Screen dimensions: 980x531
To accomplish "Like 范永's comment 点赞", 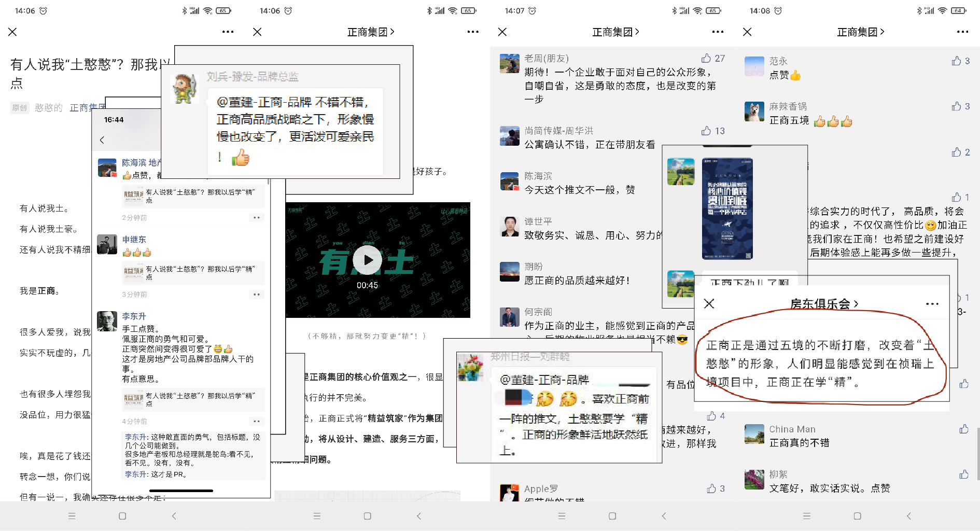I will 957,61.
